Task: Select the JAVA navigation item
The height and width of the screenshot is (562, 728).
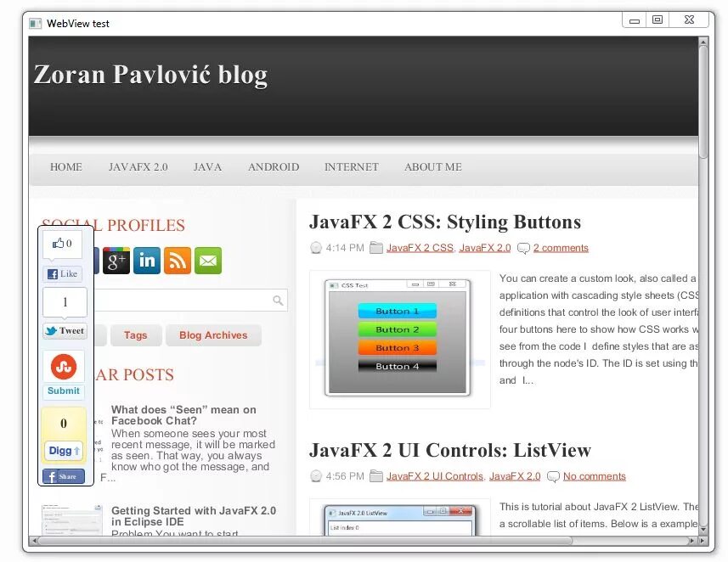Action: pos(207,167)
